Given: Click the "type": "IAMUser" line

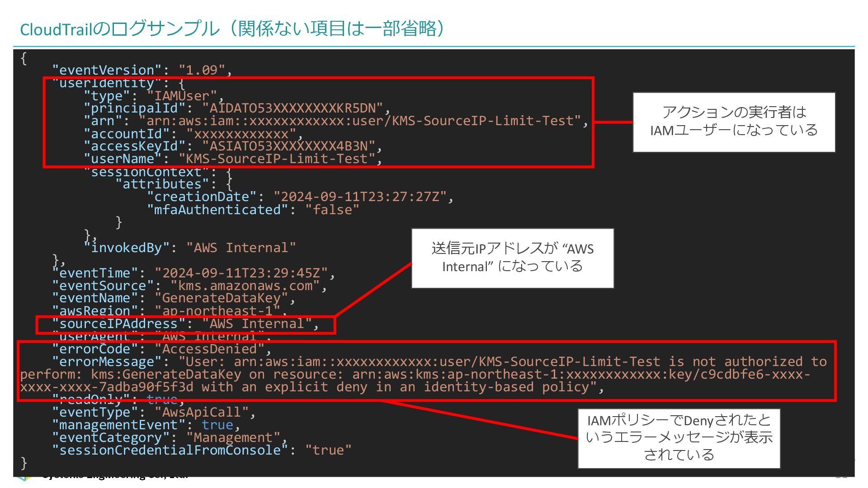Looking at the screenshot, I should [x=154, y=96].
